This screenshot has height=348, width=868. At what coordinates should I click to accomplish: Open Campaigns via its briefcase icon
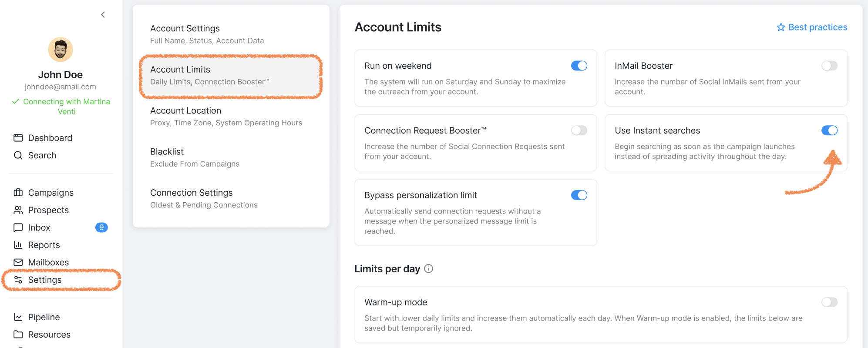(18, 193)
